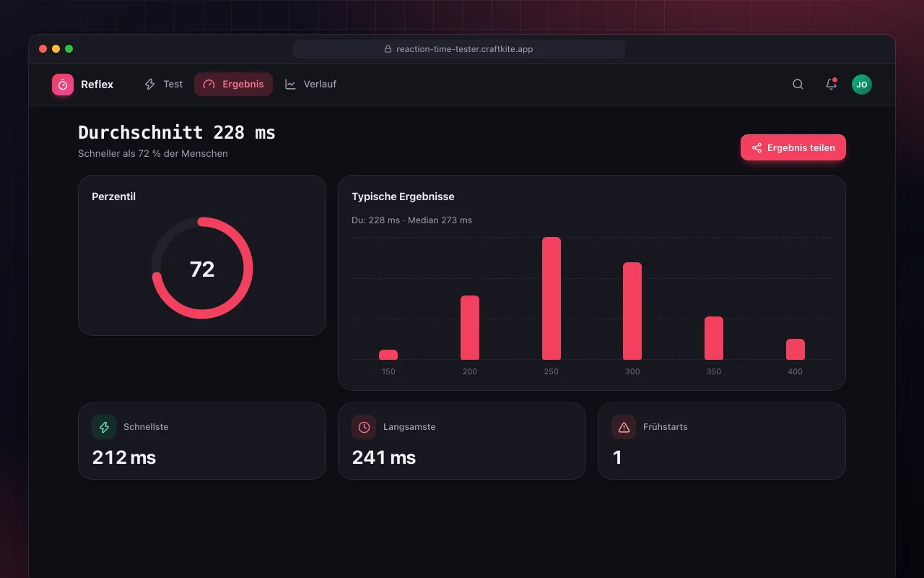The width and height of the screenshot is (924, 578).
Task: Click the bar at 400 ms
Action: [796, 349]
